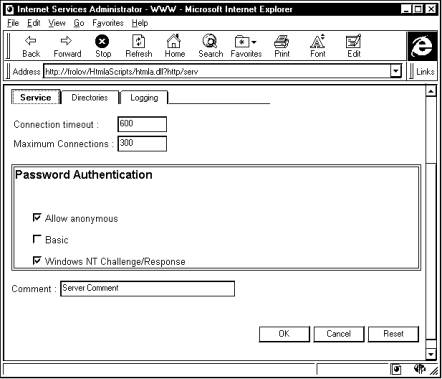This screenshot has width=442, height=379.
Task: Open the Help menu
Action: (x=140, y=23)
